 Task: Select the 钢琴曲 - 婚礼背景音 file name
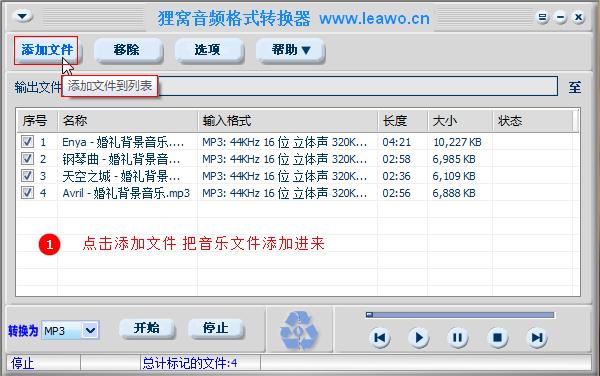click(x=121, y=159)
